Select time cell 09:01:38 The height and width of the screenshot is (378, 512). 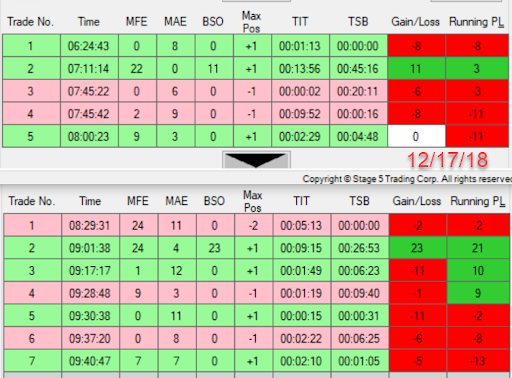(x=90, y=248)
